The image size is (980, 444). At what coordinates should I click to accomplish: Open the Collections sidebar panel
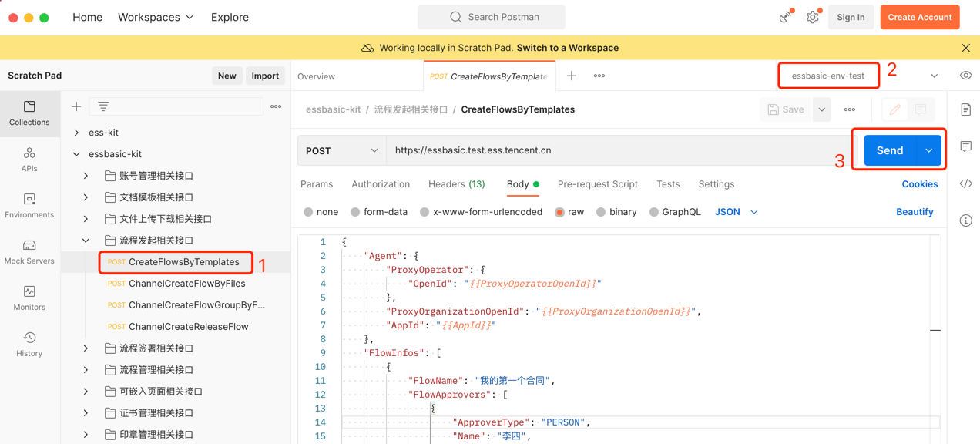(29, 113)
